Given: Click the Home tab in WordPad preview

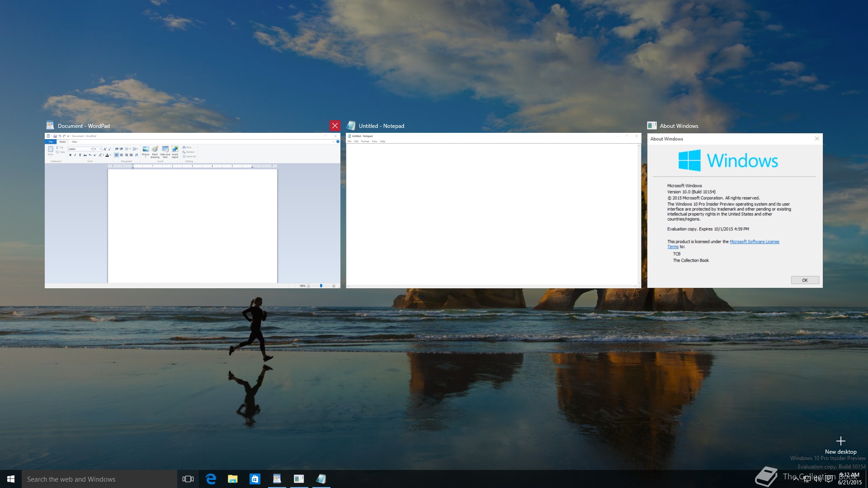Looking at the screenshot, I should (62, 142).
